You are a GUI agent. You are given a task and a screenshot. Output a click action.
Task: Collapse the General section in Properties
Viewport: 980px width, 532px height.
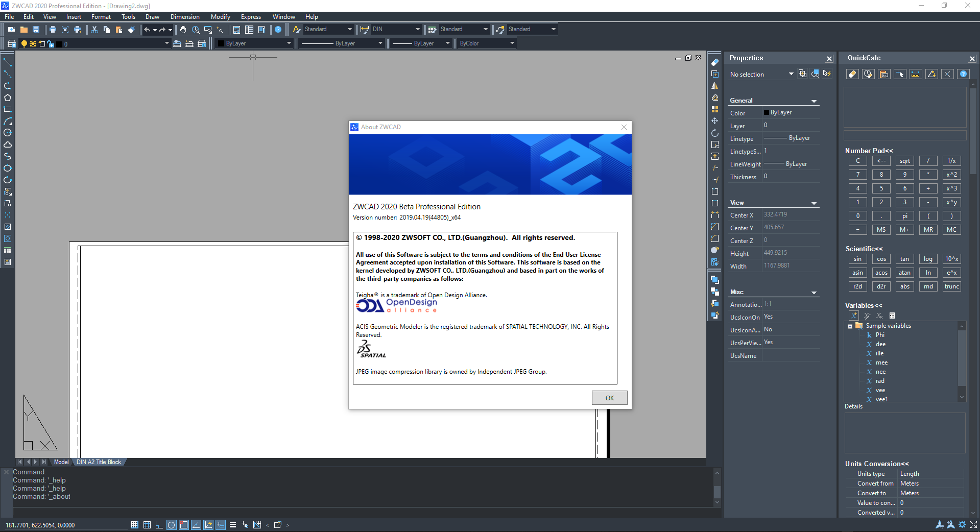click(814, 101)
